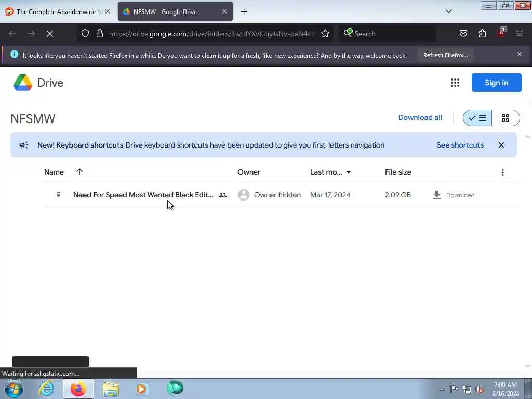Viewport: 532px width, 399px height.
Task: Switch to grid layout view
Action: pyautogui.click(x=505, y=118)
